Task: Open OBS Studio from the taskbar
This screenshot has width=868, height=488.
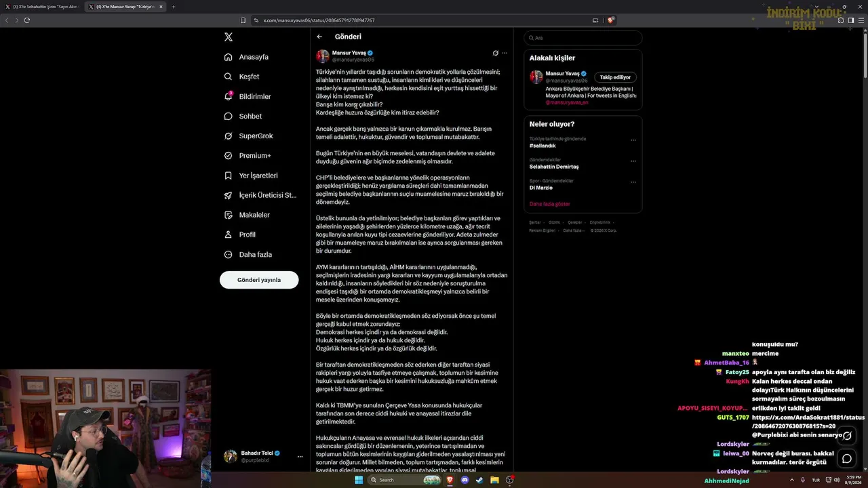Action: (x=509, y=480)
